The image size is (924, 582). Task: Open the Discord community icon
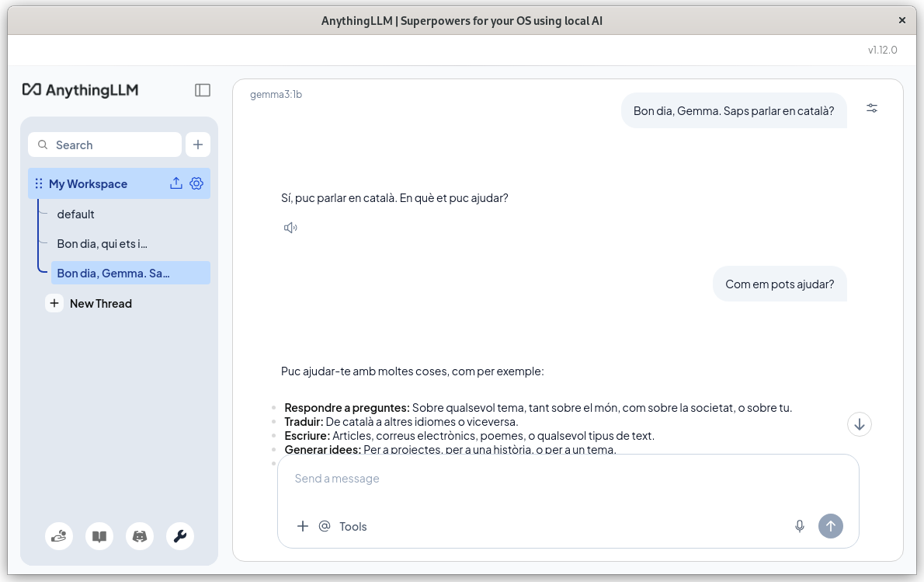[140, 536]
